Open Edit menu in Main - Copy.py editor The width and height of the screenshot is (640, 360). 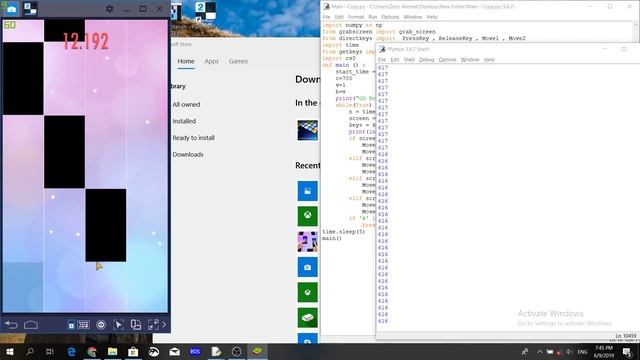point(339,17)
